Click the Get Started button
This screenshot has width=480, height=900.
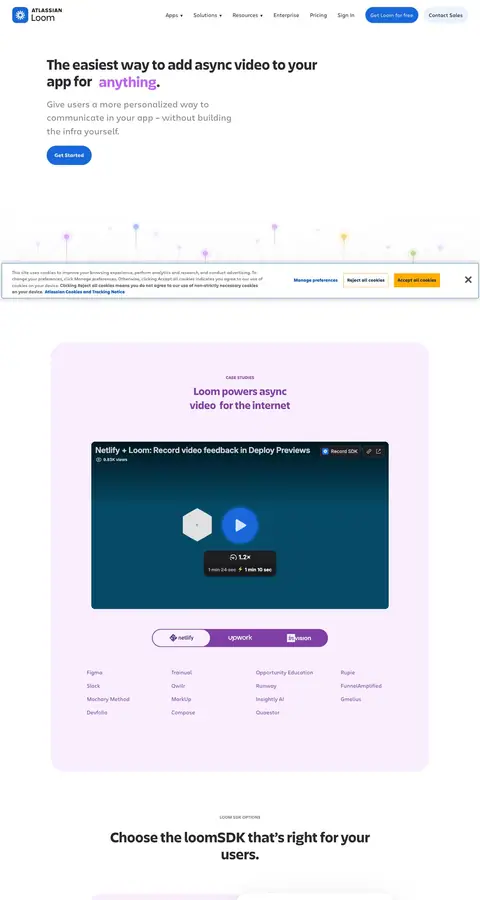coord(69,156)
